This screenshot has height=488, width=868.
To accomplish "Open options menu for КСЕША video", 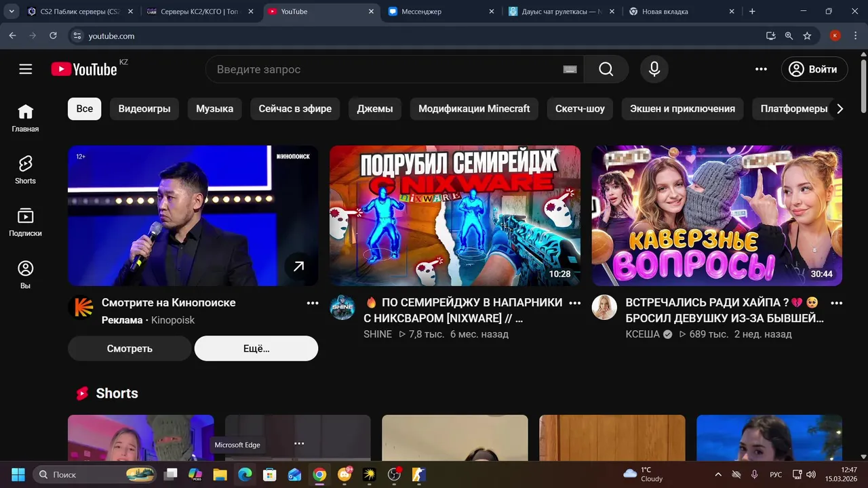I will click(x=837, y=303).
